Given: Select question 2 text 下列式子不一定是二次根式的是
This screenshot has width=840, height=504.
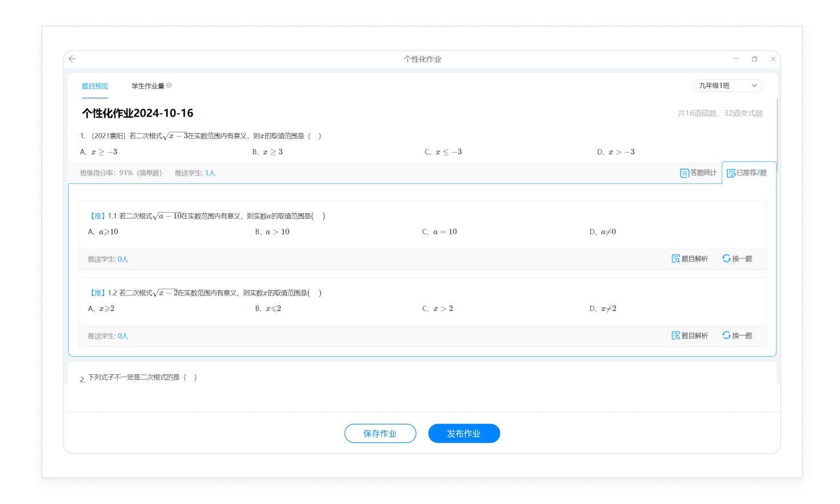Looking at the screenshot, I should point(134,377).
